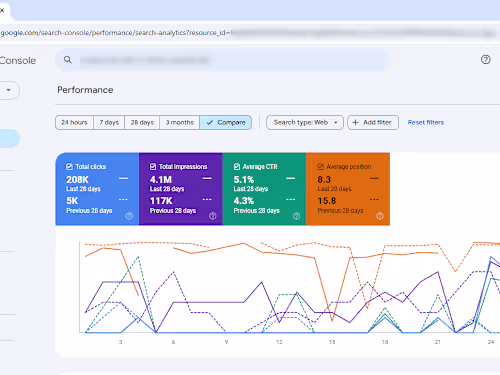This screenshot has width=500, height=375.
Task: Open the Compare date range option
Action: coord(226,122)
